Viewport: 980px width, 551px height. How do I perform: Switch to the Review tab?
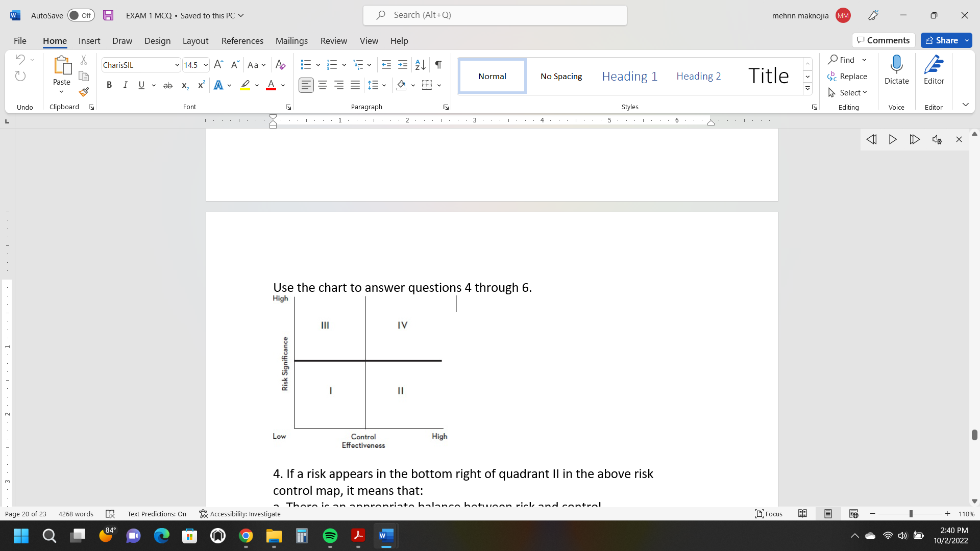(x=333, y=41)
